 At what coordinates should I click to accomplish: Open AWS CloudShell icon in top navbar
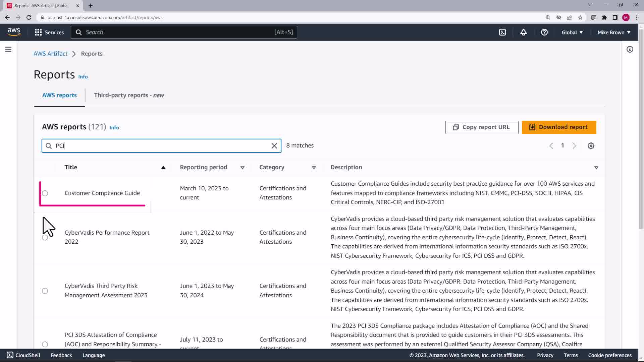click(x=502, y=32)
